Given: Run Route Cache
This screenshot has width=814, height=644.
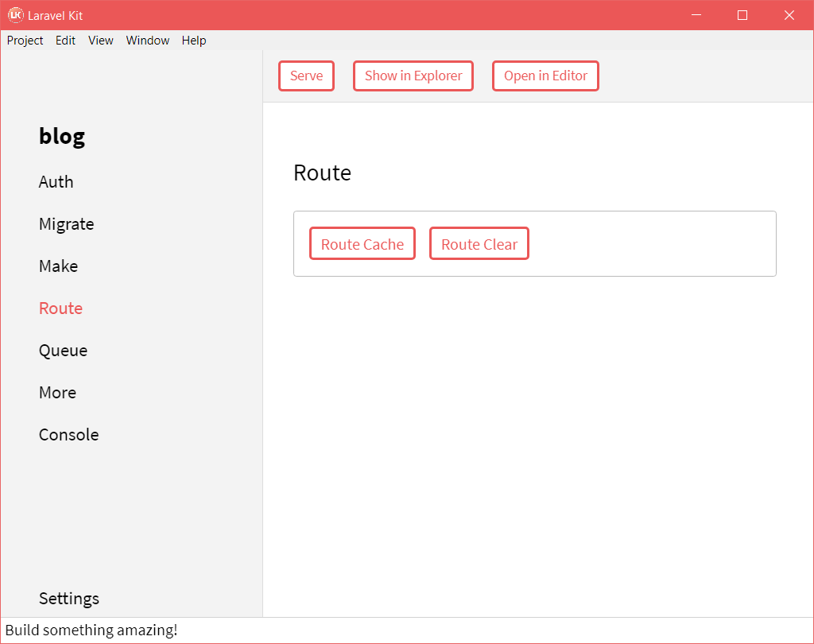Looking at the screenshot, I should (x=362, y=243).
